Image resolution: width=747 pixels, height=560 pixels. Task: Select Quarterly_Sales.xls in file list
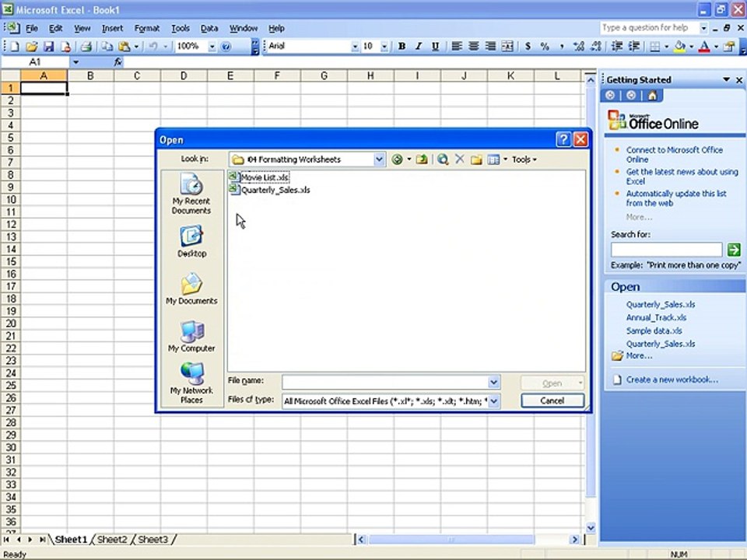pyautogui.click(x=270, y=190)
